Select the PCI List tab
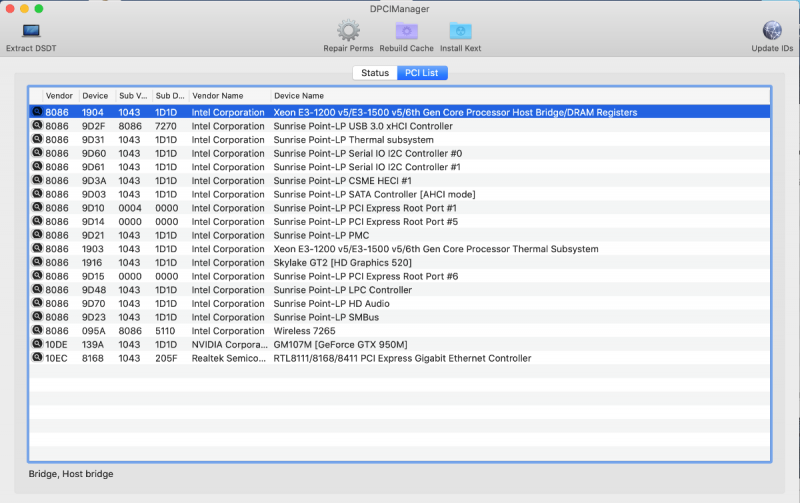Screen dimensions: 800x503 [x=422, y=73]
